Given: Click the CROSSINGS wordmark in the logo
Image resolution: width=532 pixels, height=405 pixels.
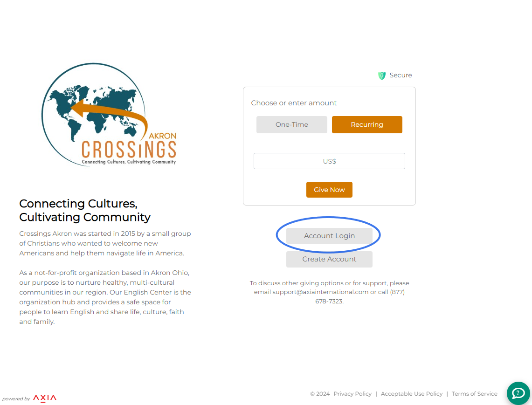Looking at the screenshot, I should pos(129,150).
